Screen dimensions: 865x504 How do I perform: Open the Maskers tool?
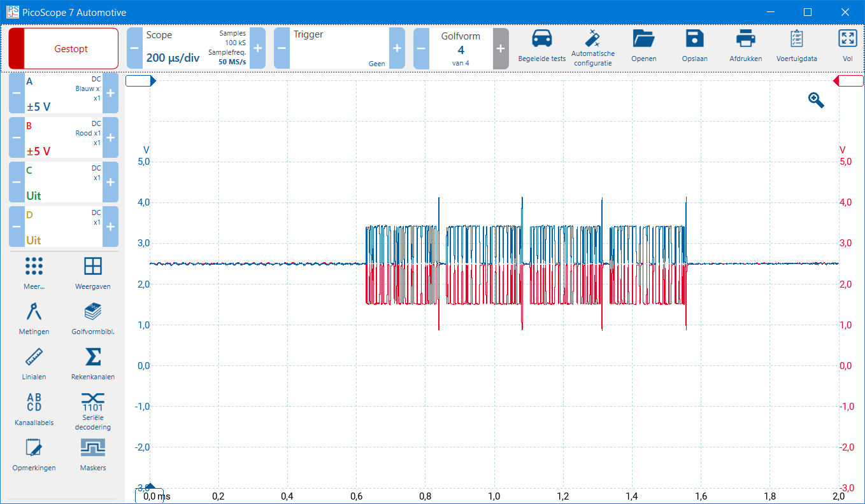(x=93, y=448)
